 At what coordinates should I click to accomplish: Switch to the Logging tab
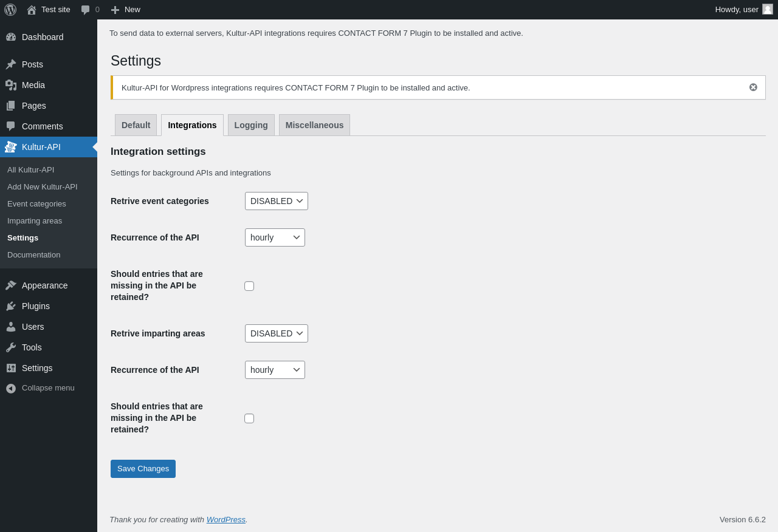click(x=251, y=125)
